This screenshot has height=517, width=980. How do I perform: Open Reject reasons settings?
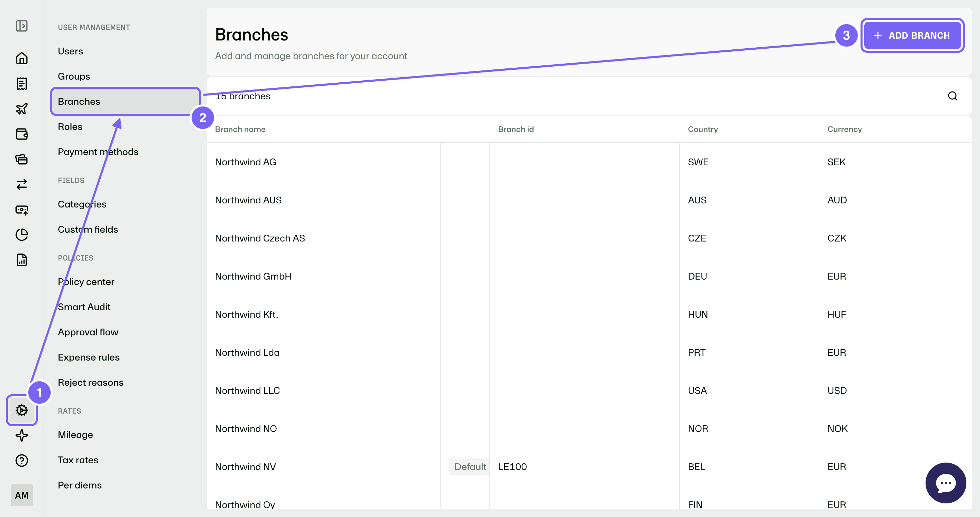tap(91, 382)
